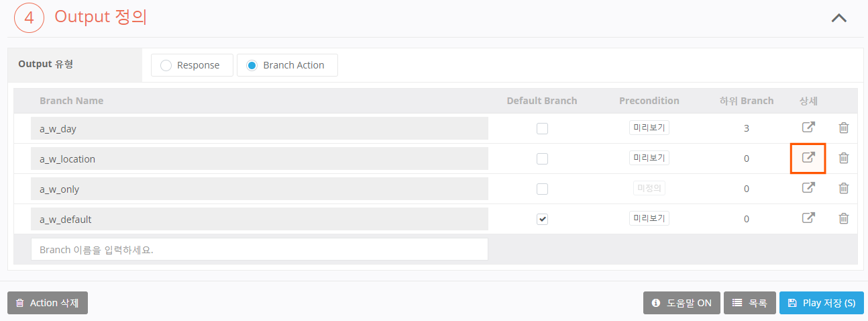The image size is (868, 321).
Task: Delete the a_w_day branch
Action: [844, 128]
